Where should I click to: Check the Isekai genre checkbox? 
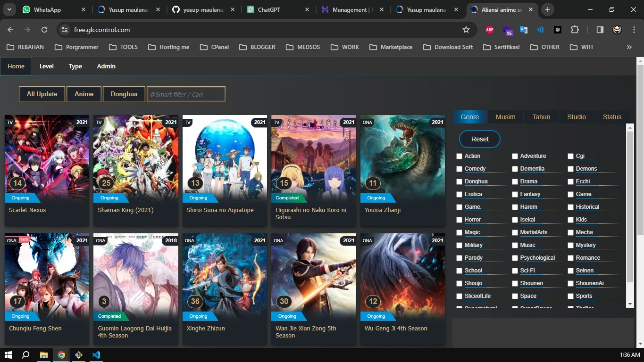tap(515, 219)
